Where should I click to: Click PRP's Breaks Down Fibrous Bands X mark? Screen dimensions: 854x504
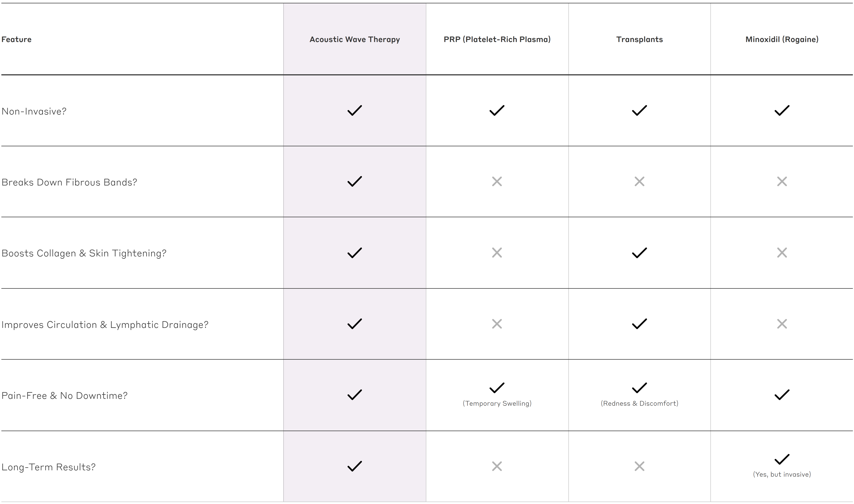(x=497, y=182)
